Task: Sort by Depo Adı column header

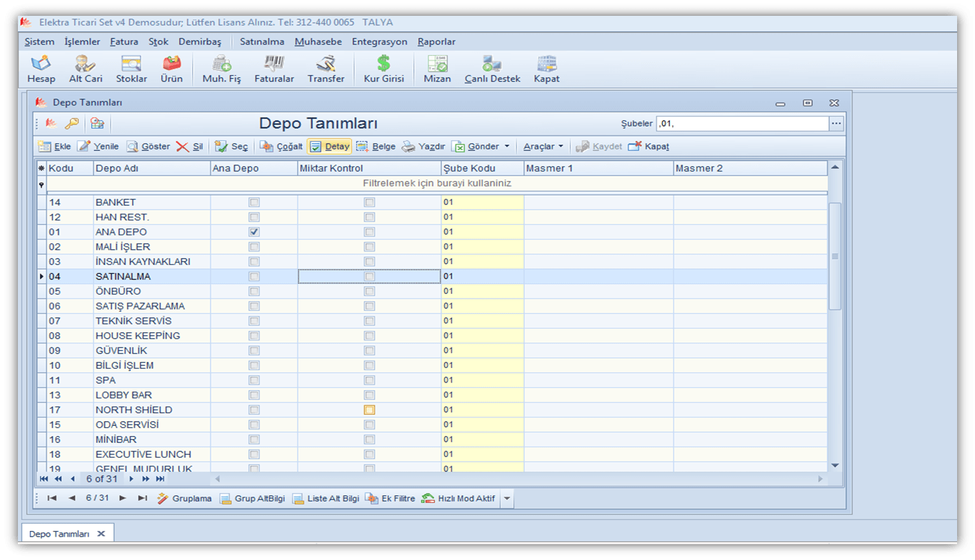Action: pos(151,169)
